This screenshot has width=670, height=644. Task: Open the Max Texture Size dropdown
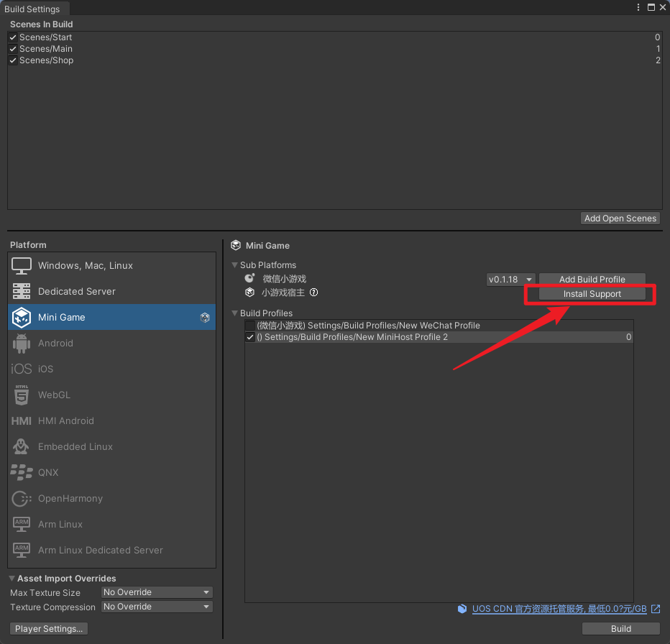pos(157,592)
